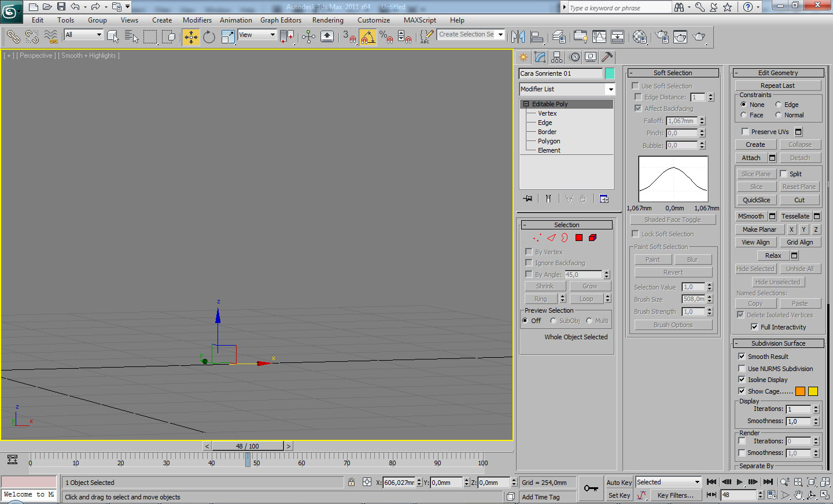Toggle the Isoline Display checkbox
The image size is (833, 504).
(x=742, y=380)
